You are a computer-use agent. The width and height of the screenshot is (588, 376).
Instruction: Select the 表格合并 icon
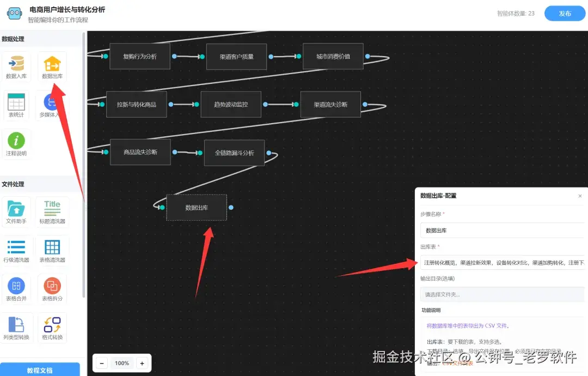click(x=16, y=286)
